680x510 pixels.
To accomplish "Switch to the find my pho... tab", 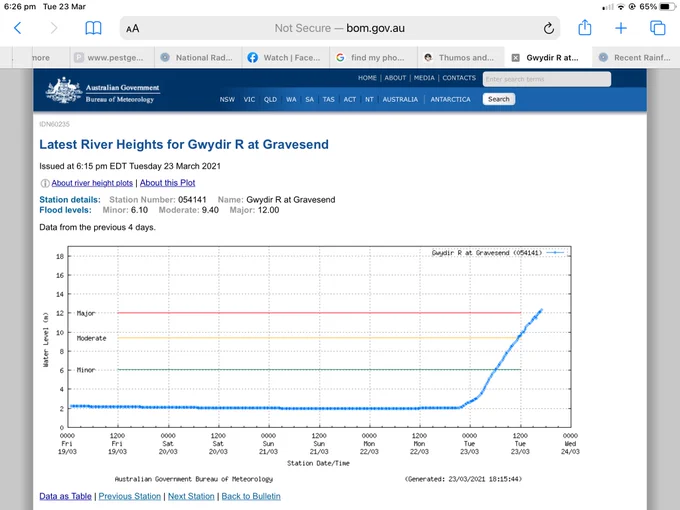I will click(x=373, y=58).
